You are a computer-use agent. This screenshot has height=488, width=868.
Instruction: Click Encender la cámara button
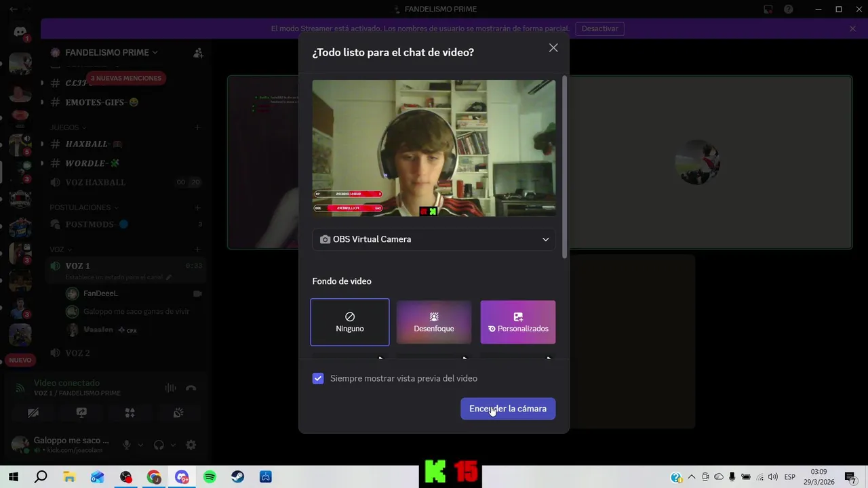tap(508, 409)
